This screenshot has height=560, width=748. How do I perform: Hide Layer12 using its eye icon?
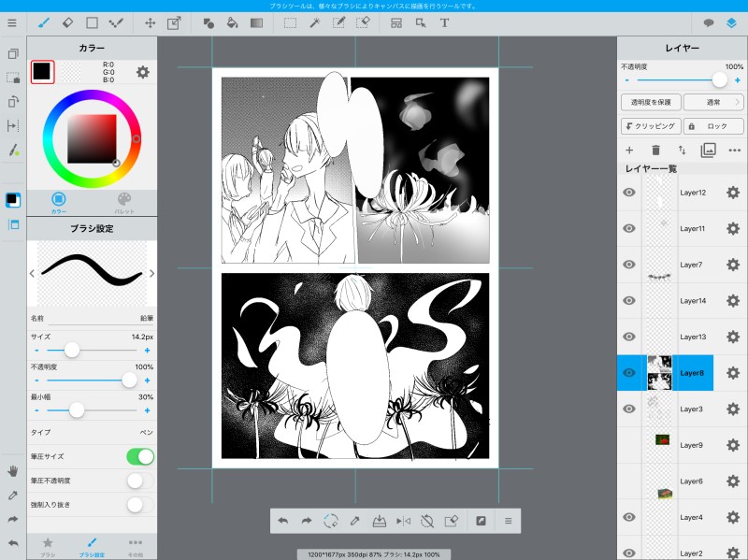point(629,193)
